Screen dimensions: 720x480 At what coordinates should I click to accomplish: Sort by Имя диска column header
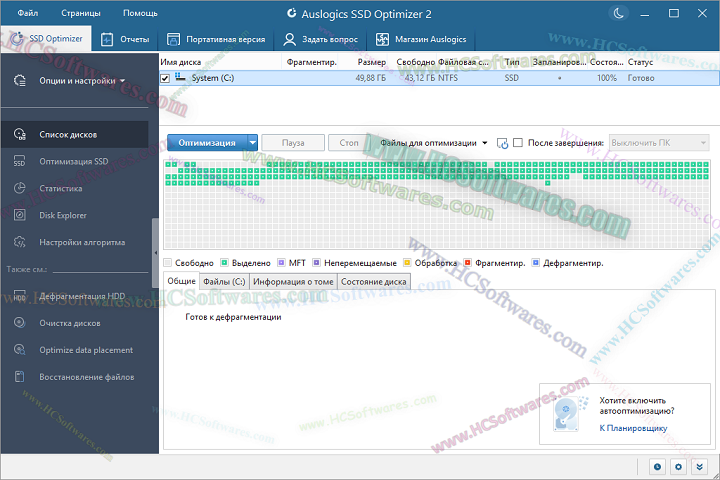(x=220, y=62)
